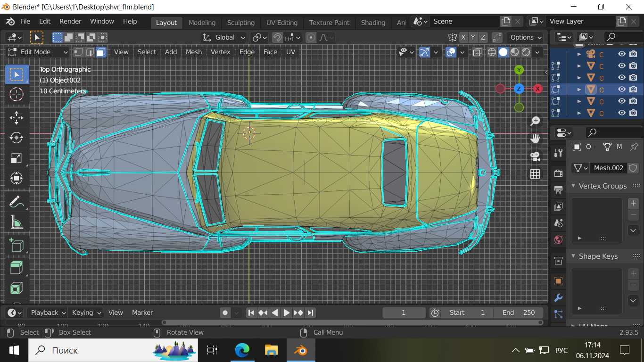Toggle camera view in the viewport
This screenshot has height=362, width=644.
click(535, 156)
